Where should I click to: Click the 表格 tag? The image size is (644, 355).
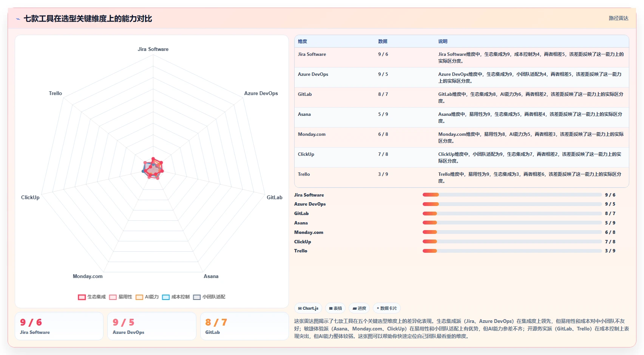pyautogui.click(x=335, y=308)
